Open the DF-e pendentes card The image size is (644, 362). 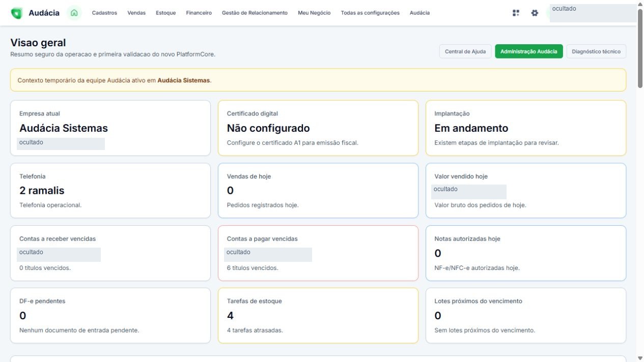click(110, 315)
